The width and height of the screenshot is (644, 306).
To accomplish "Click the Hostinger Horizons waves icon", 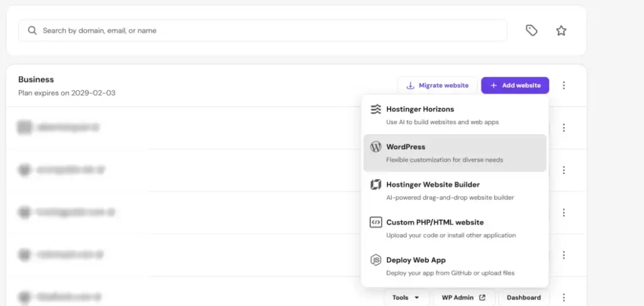I will (376, 110).
